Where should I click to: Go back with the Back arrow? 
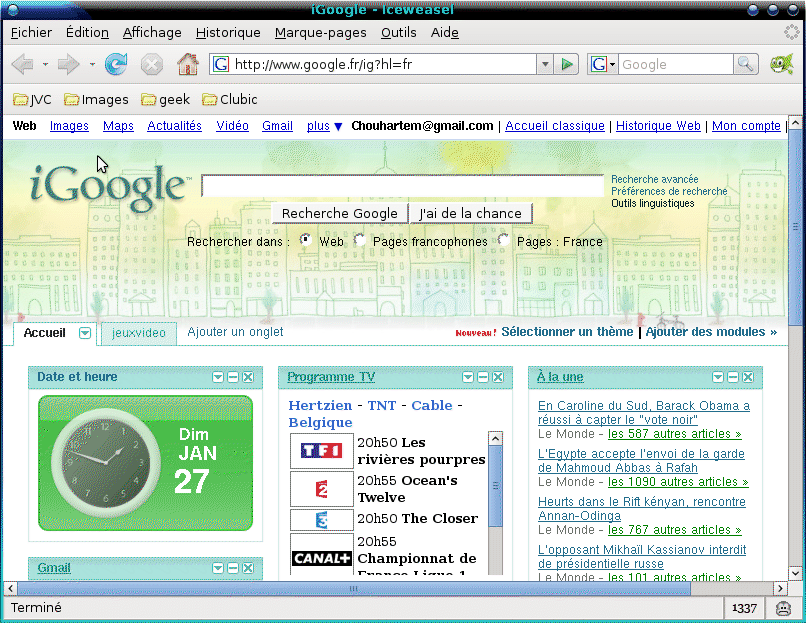(x=22, y=65)
